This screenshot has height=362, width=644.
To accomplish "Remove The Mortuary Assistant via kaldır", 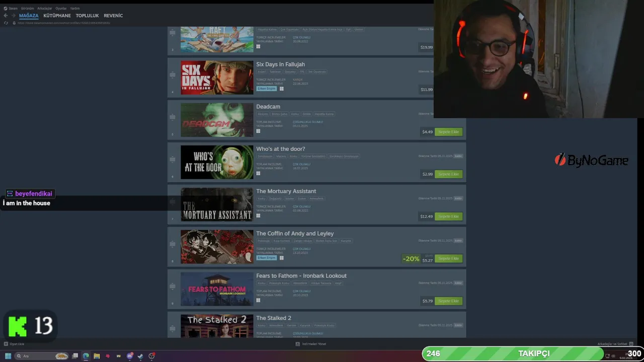I will coord(458,199).
